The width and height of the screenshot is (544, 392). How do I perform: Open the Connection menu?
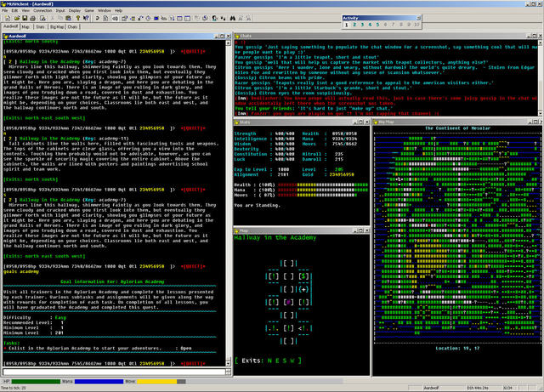pyautogui.click(x=42, y=11)
